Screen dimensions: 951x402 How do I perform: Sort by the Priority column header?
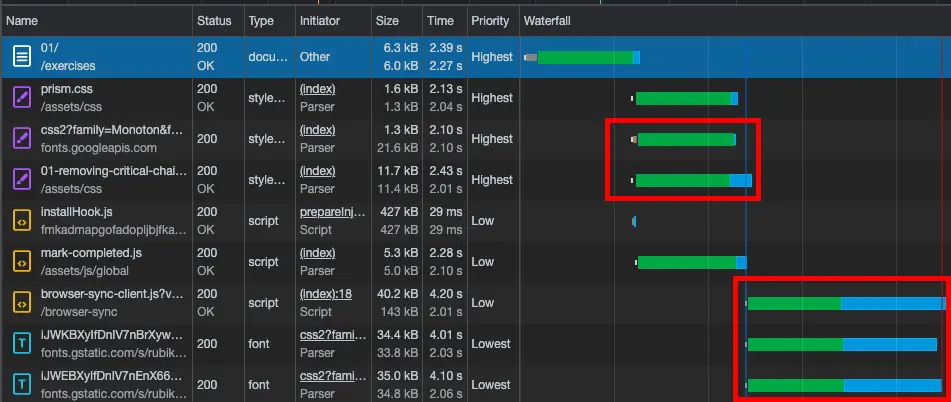click(490, 20)
